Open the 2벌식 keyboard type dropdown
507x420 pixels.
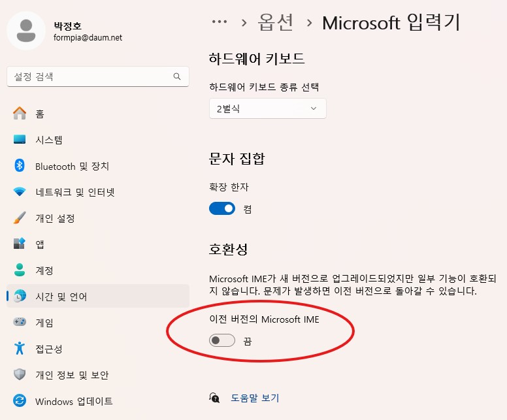click(x=268, y=108)
